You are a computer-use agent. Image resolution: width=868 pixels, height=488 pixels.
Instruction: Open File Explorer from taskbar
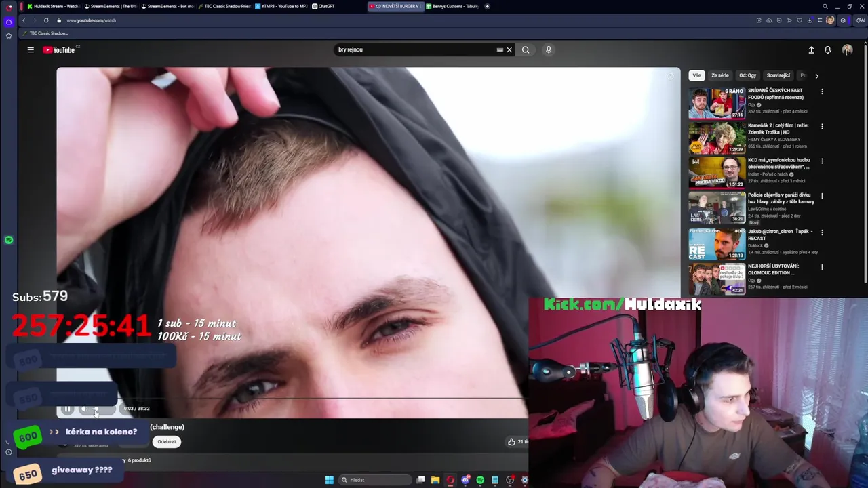(x=435, y=480)
